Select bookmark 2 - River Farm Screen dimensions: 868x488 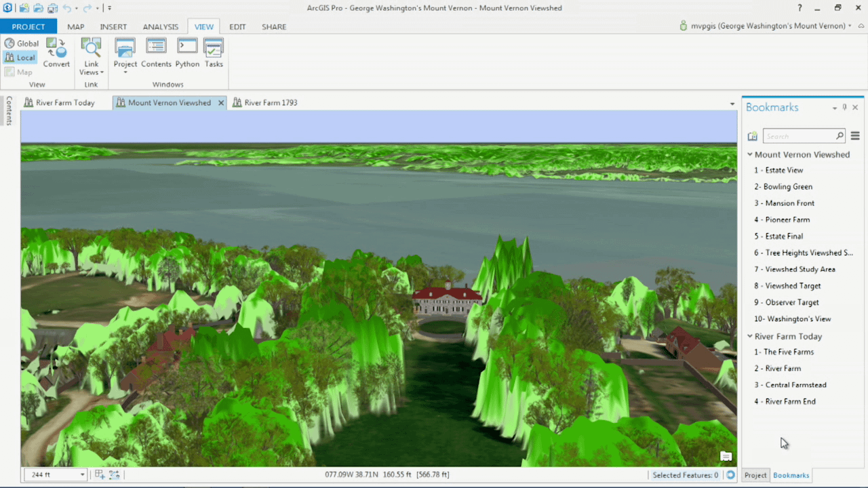(x=778, y=369)
